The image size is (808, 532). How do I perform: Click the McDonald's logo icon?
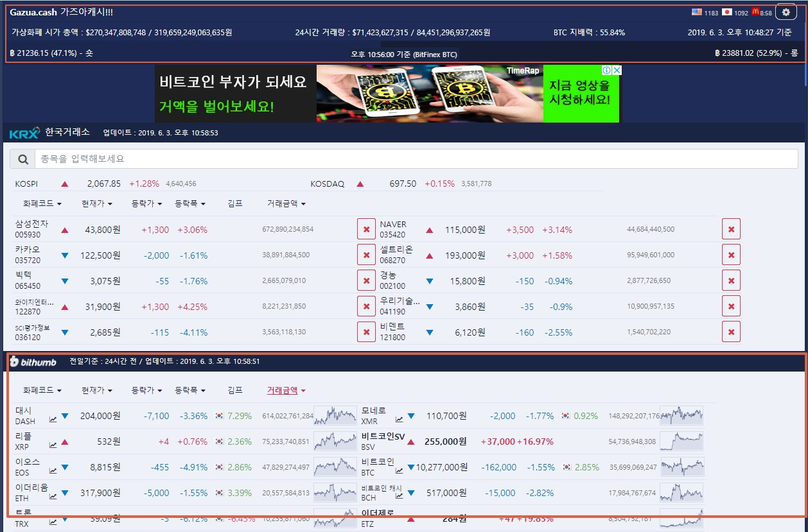(x=755, y=12)
